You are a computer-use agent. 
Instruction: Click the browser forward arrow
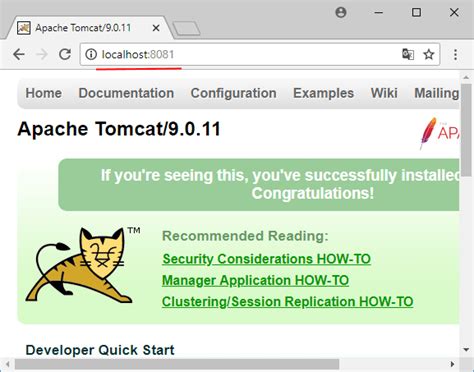tap(42, 54)
